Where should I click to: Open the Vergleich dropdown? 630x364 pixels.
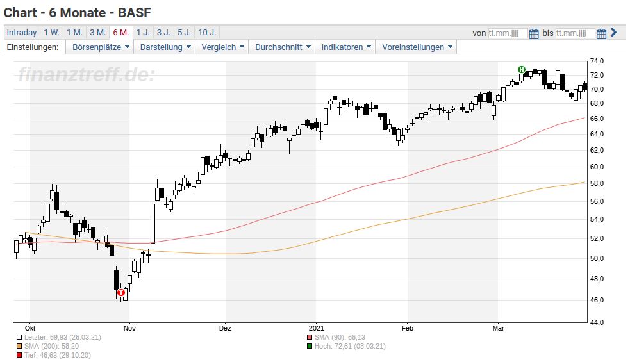222,47
